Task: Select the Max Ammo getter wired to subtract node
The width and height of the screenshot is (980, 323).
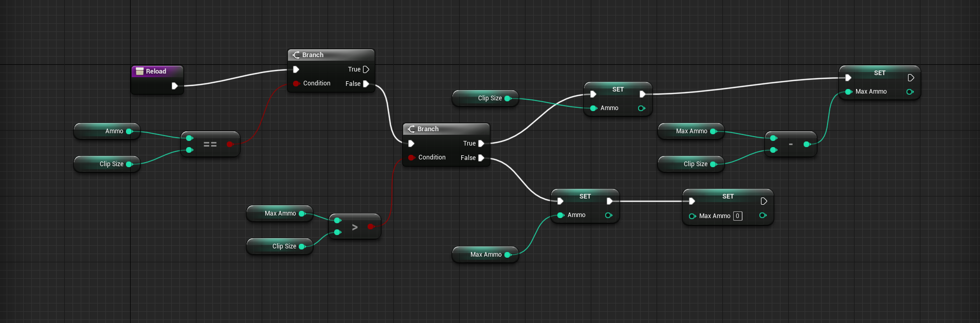Action: click(691, 131)
